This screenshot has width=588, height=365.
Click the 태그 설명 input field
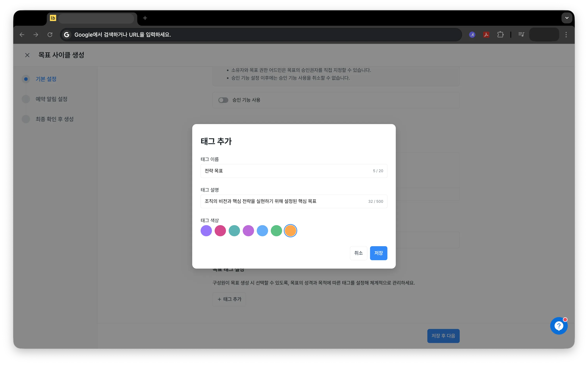(294, 201)
